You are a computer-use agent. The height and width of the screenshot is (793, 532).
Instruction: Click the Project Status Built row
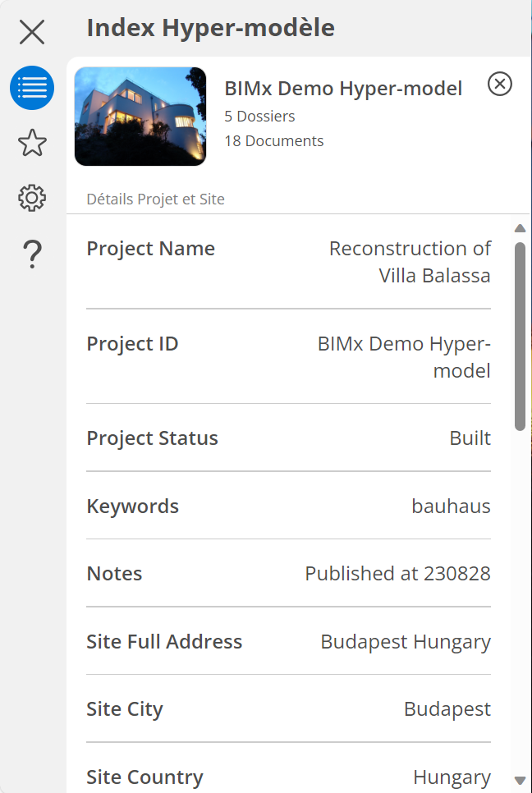click(x=288, y=438)
